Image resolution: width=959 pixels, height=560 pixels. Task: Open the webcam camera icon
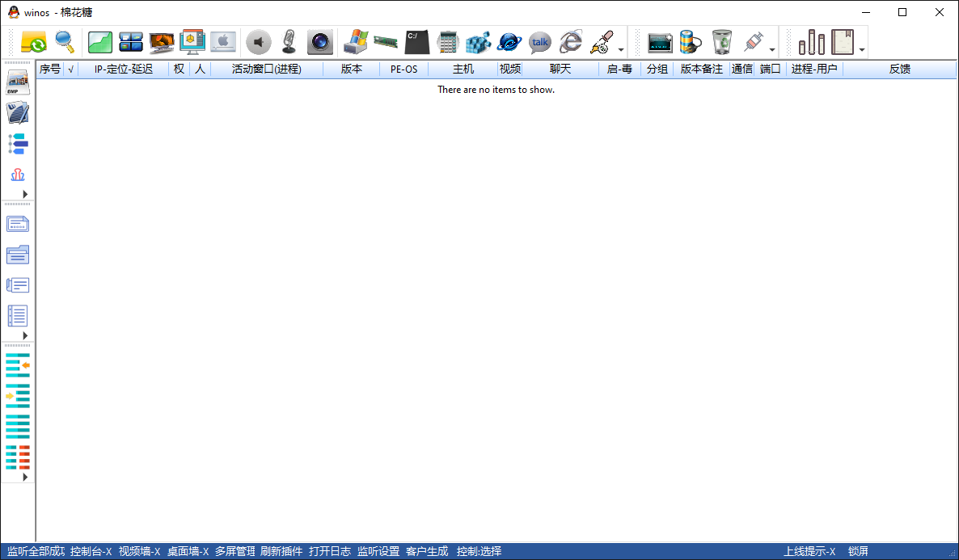(x=319, y=41)
